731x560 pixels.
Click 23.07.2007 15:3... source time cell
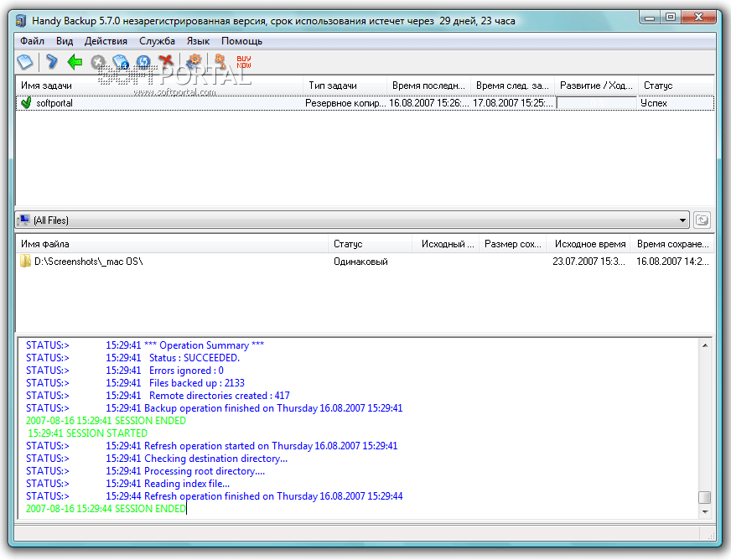pyautogui.click(x=588, y=262)
